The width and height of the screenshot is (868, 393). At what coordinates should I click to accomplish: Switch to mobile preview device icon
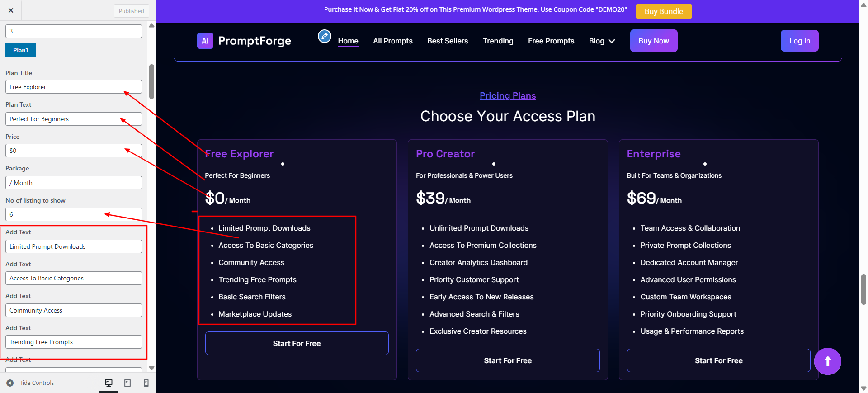pos(146,383)
